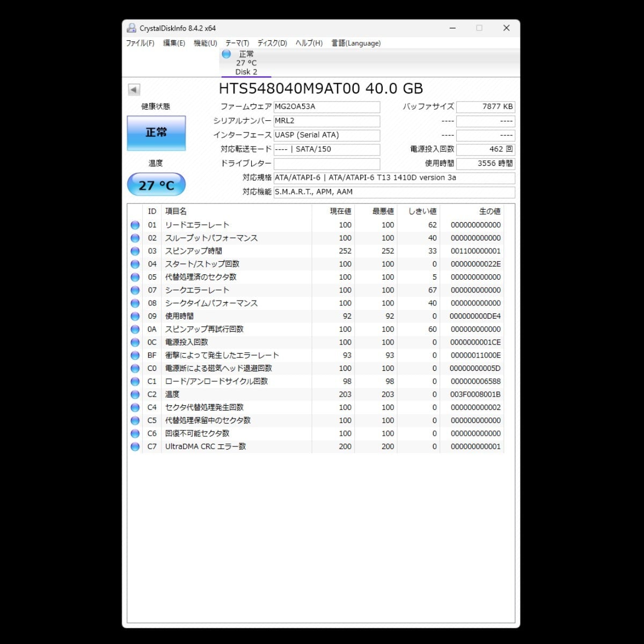Close the CrystalDiskInfo window
The height and width of the screenshot is (644, 644).
(506, 28)
